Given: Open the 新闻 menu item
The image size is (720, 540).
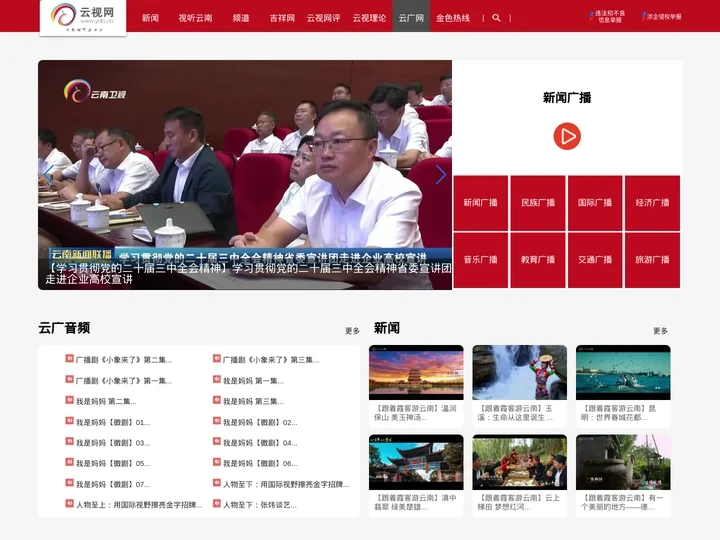Looking at the screenshot, I should [150, 18].
